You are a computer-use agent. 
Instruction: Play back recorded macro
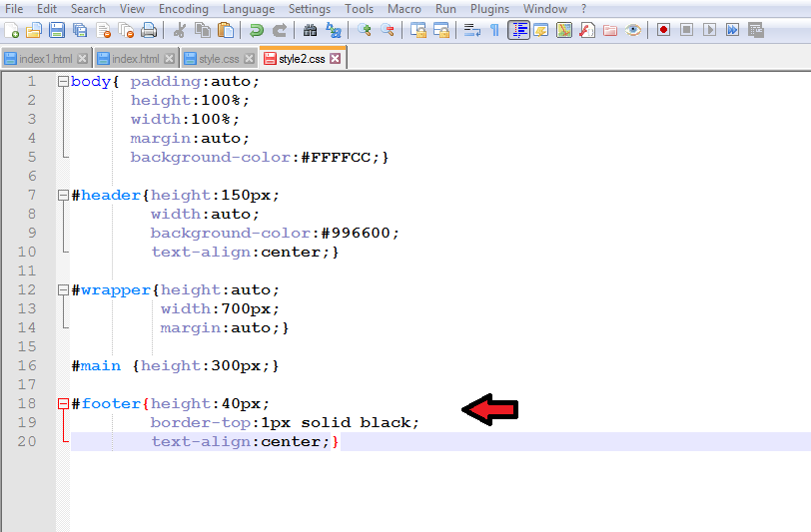[709, 31]
